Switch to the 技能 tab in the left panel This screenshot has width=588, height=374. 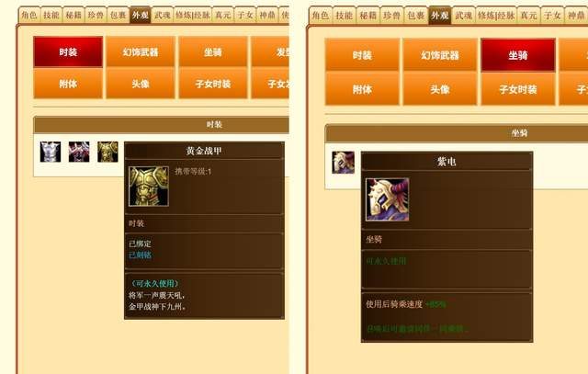[x=51, y=16]
